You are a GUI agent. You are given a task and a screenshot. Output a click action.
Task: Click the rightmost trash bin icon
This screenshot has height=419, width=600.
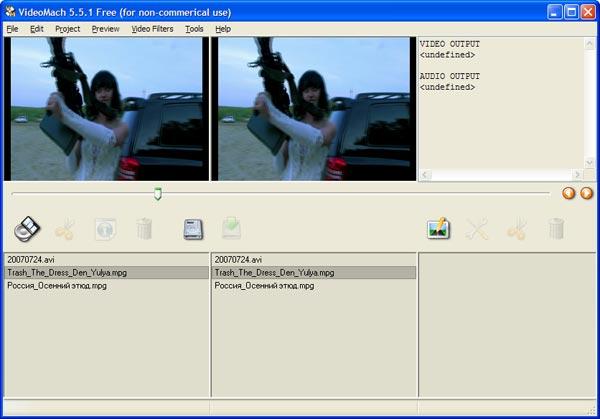[x=556, y=229]
